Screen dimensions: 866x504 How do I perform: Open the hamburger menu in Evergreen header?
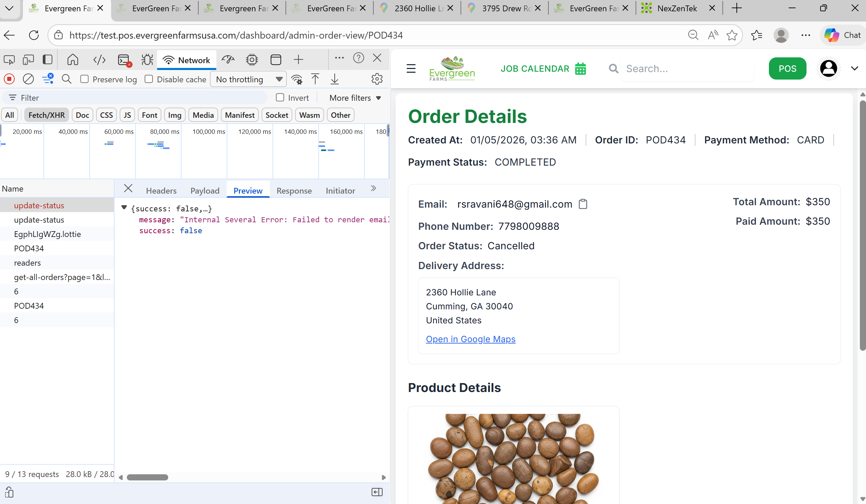(x=411, y=69)
